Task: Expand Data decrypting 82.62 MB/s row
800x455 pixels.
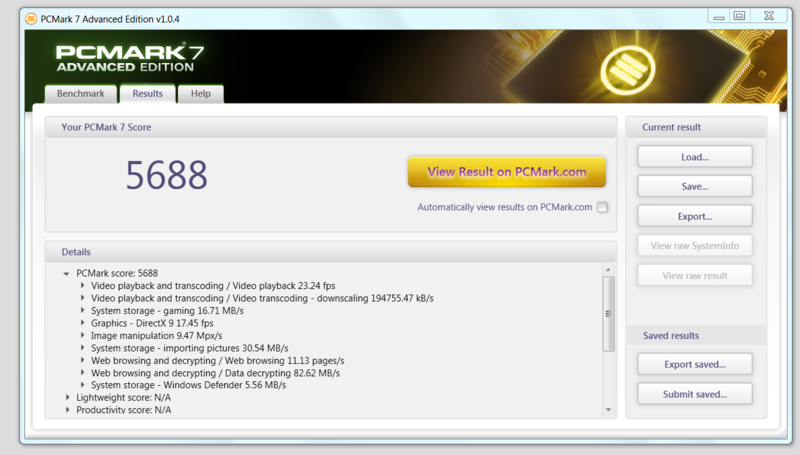Action: (82, 373)
